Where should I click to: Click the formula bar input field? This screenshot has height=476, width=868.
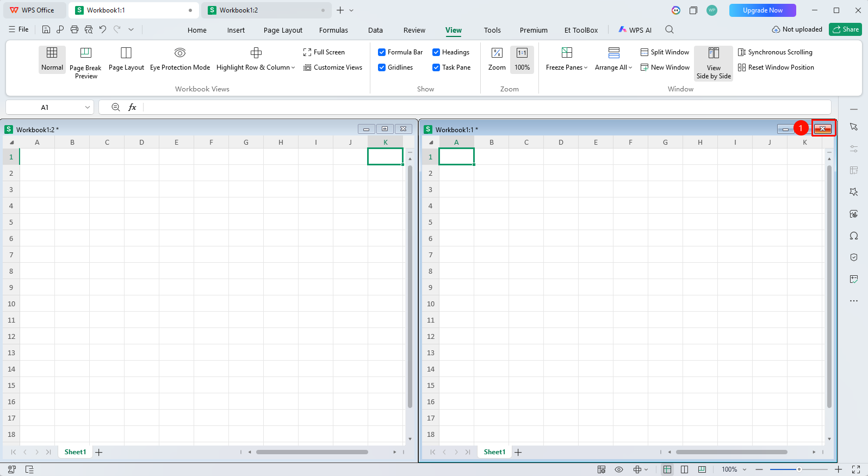[x=487, y=107]
